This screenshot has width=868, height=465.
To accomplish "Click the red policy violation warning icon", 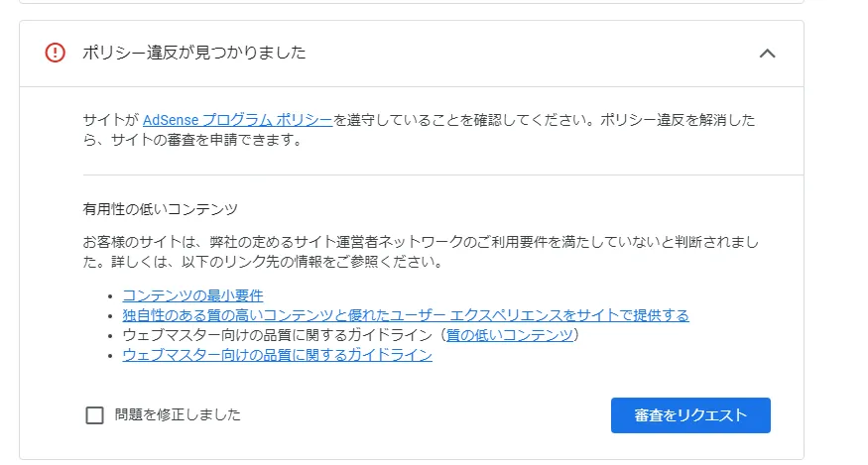I will click(x=56, y=54).
